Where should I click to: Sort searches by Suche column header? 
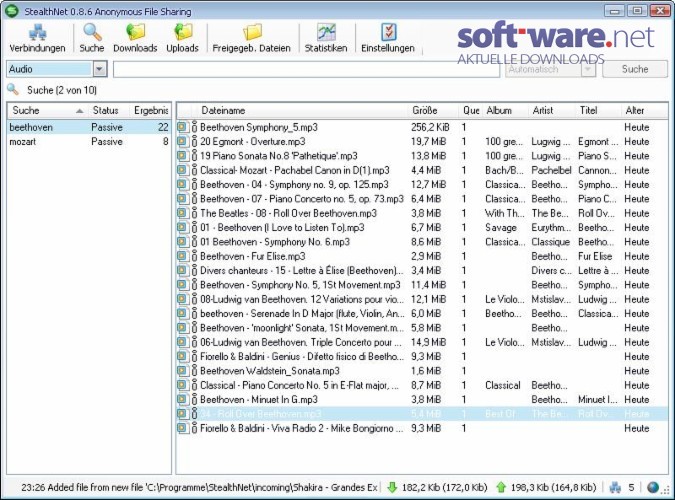pos(47,111)
